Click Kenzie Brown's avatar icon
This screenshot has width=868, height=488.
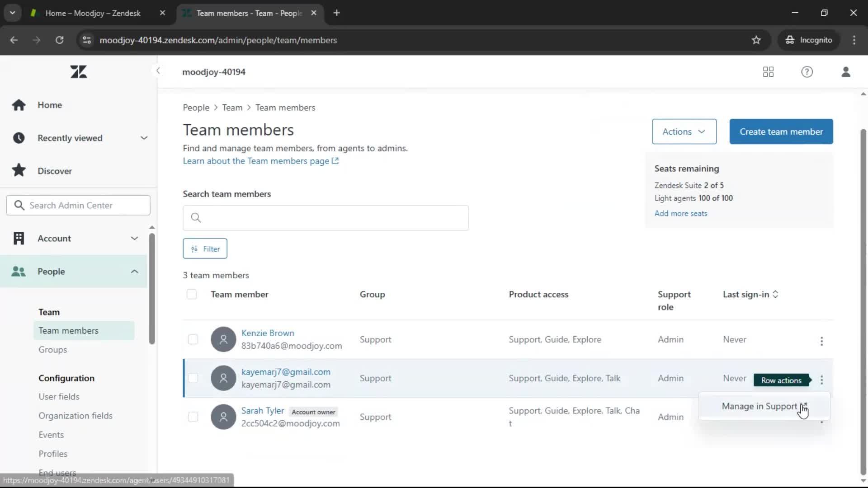pos(223,339)
